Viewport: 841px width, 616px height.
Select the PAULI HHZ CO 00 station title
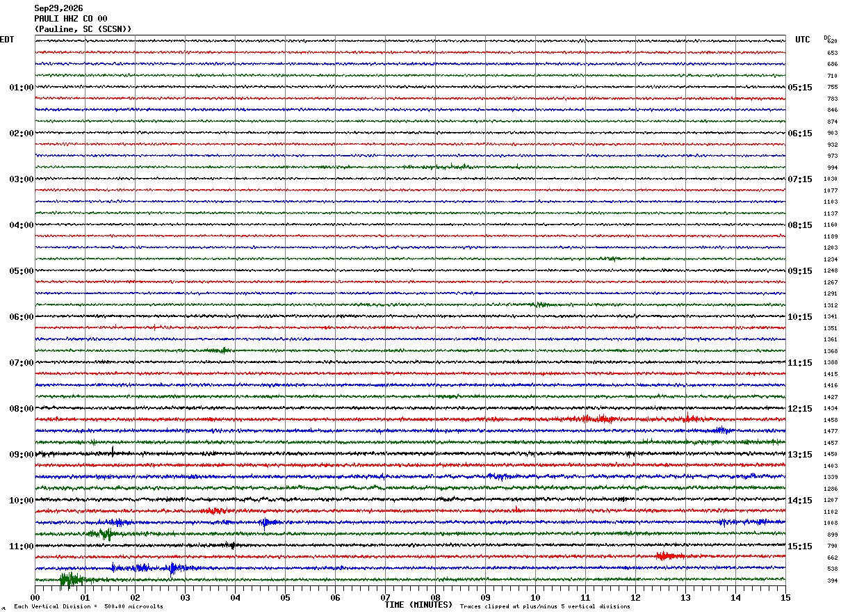point(71,19)
